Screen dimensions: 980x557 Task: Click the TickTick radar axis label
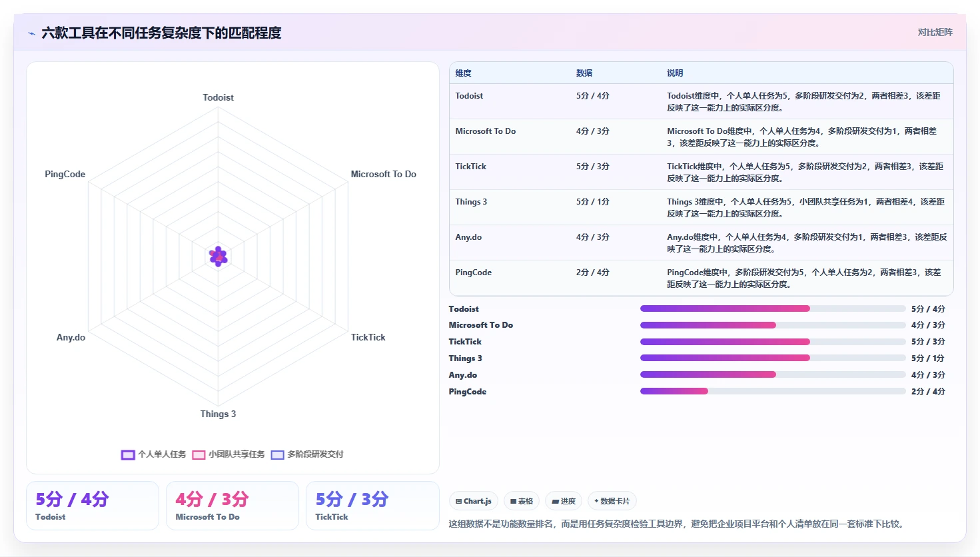[x=368, y=337]
